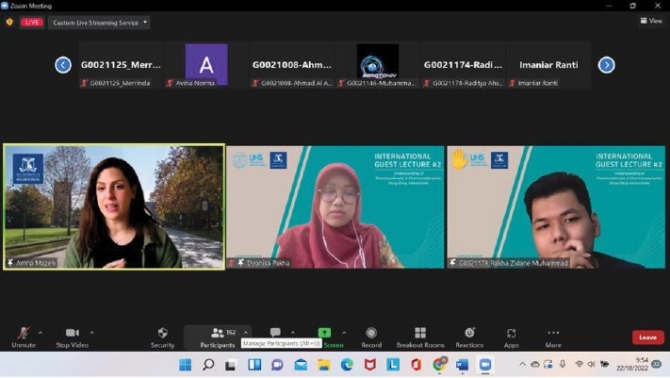Select G0021146-Muhammad participant tile
Image resolution: width=670 pixels, height=378 pixels.
coord(378,65)
